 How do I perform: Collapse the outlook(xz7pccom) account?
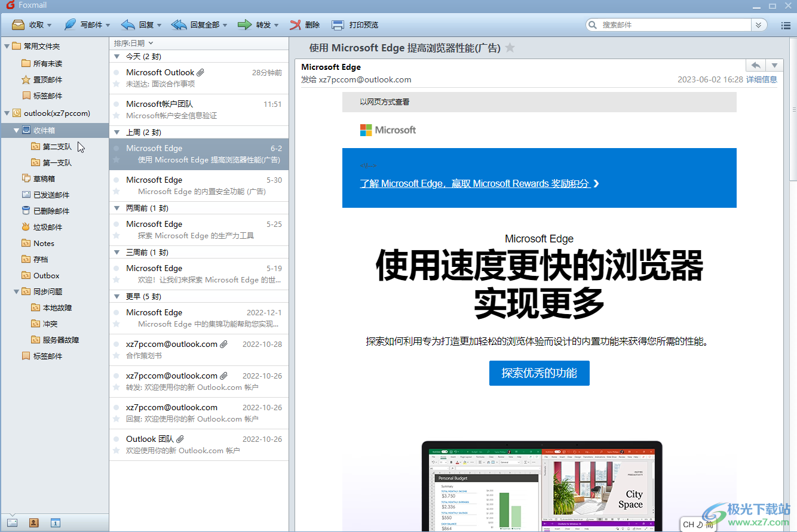(x=7, y=113)
